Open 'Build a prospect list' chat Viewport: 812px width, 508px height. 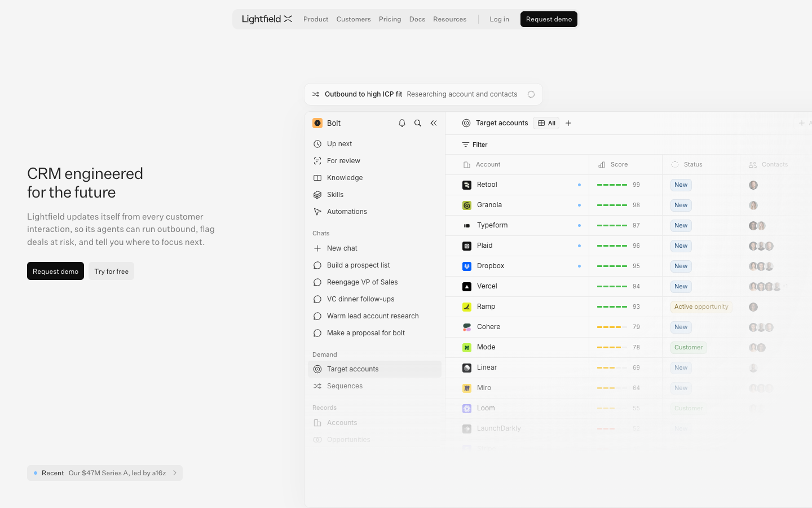click(x=374, y=265)
